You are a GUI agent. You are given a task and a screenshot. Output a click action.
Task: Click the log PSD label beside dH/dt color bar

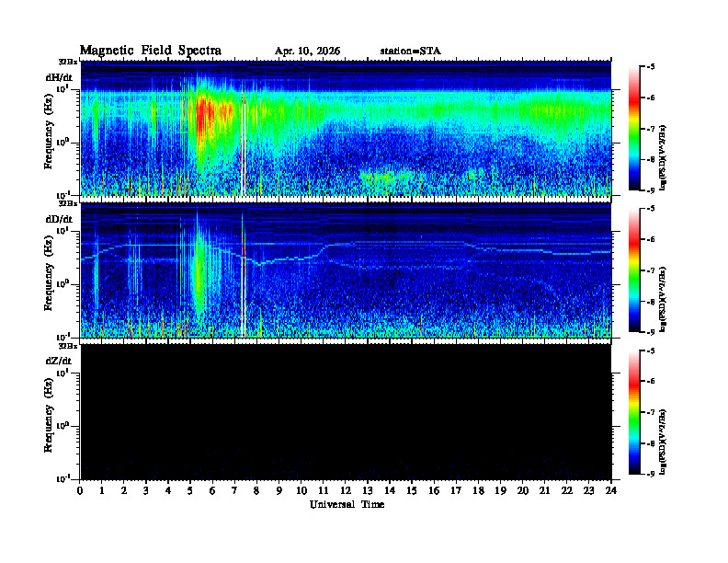[664, 157]
